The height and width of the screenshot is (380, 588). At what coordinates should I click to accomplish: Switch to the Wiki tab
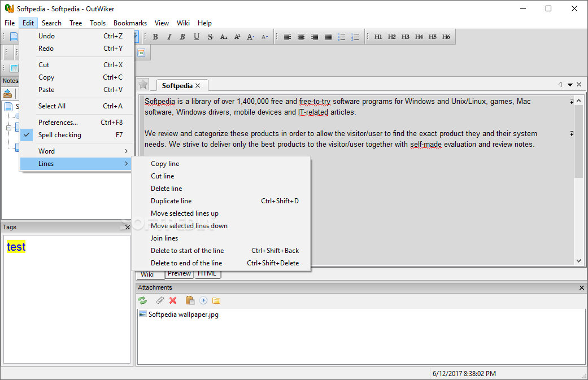coord(150,274)
